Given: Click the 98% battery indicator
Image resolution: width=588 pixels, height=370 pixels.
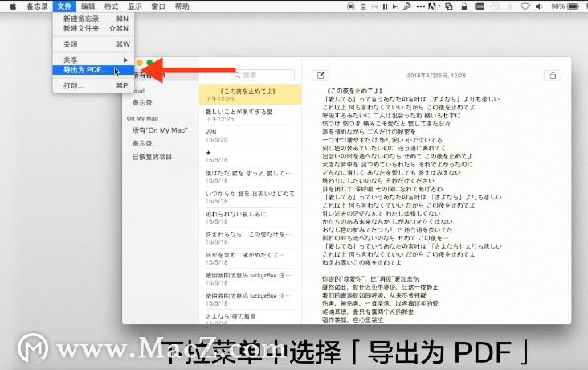Looking at the screenshot, I should pyautogui.click(x=566, y=6).
